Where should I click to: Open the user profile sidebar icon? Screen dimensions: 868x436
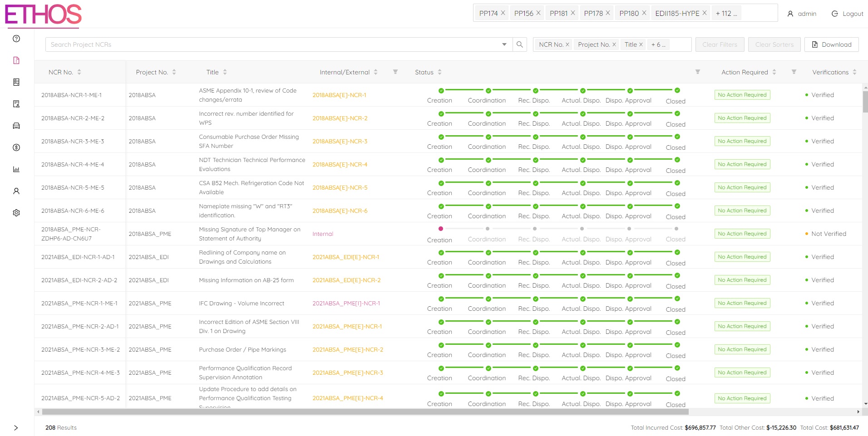pyautogui.click(x=16, y=191)
